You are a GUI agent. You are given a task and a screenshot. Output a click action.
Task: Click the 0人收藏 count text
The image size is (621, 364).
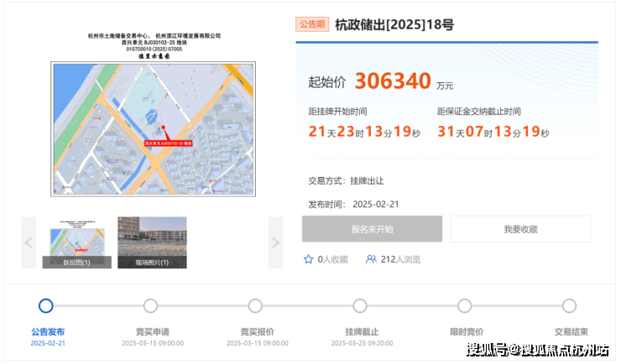tap(332, 259)
